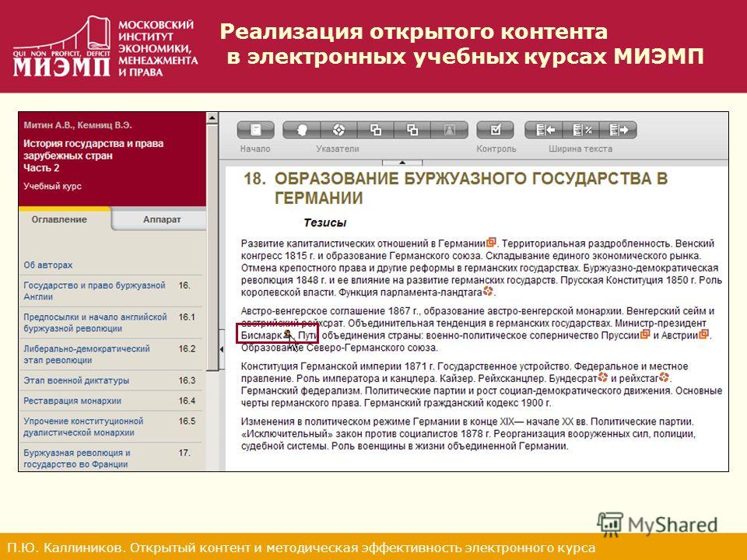Screen dimensions: 747x560
Task: Click the reference icon after Пруссии
Action: tap(645, 334)
